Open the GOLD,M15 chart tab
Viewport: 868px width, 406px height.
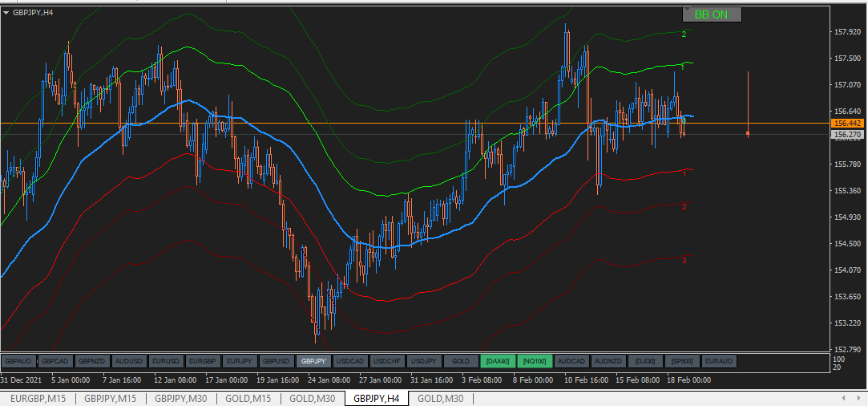(x=248, y=399)
